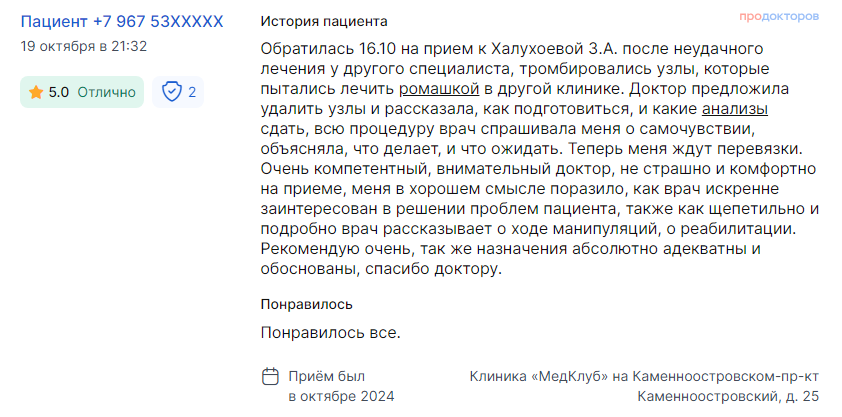
Task: Click the calendar icon near appointment date
Action: point(270,377)
